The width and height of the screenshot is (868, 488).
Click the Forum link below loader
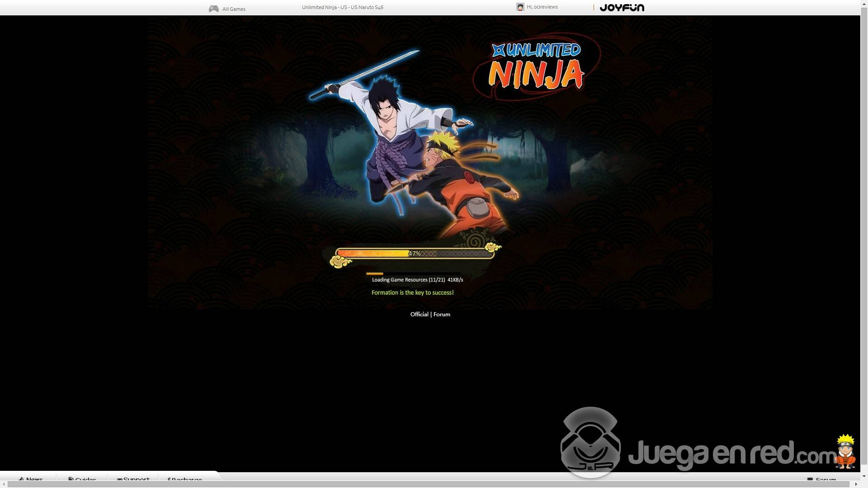(x=442, y=314)
